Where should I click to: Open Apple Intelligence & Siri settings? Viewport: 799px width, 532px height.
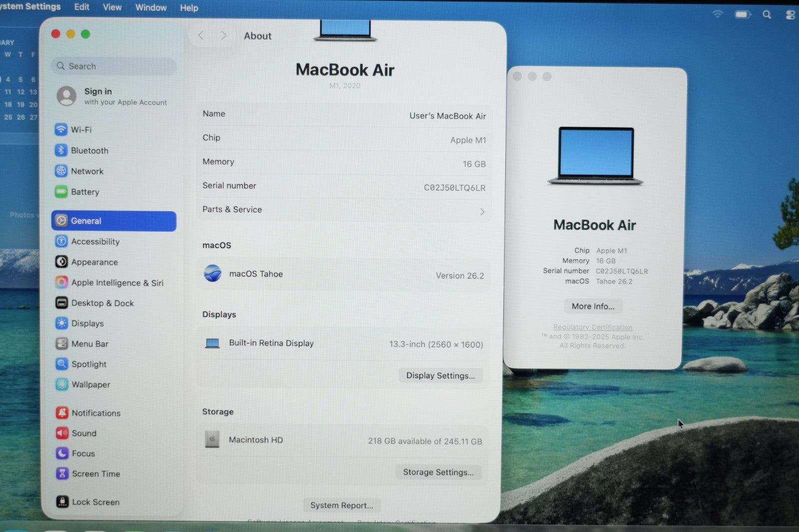117,283
